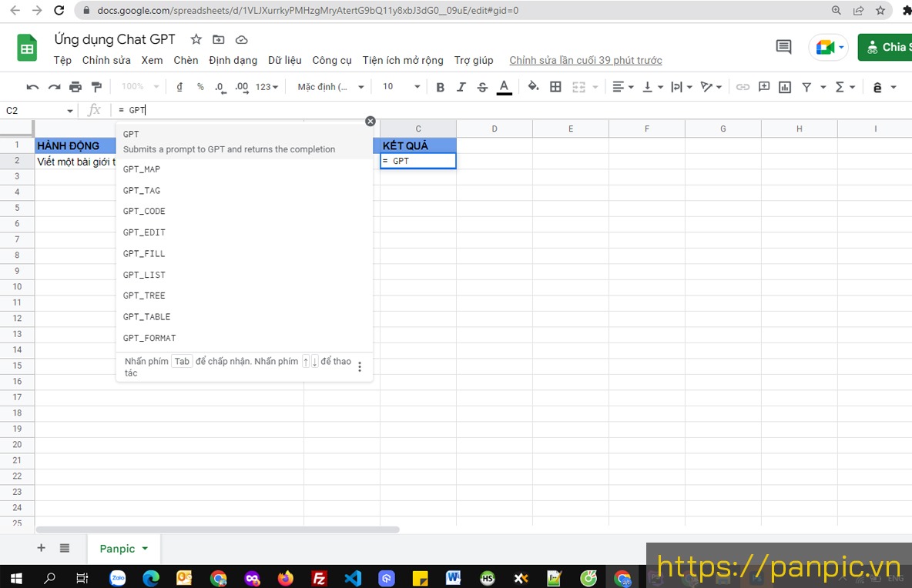The image size is (912, 588).
Task: Click the Create filter icon
Action: tap(806, 87)
